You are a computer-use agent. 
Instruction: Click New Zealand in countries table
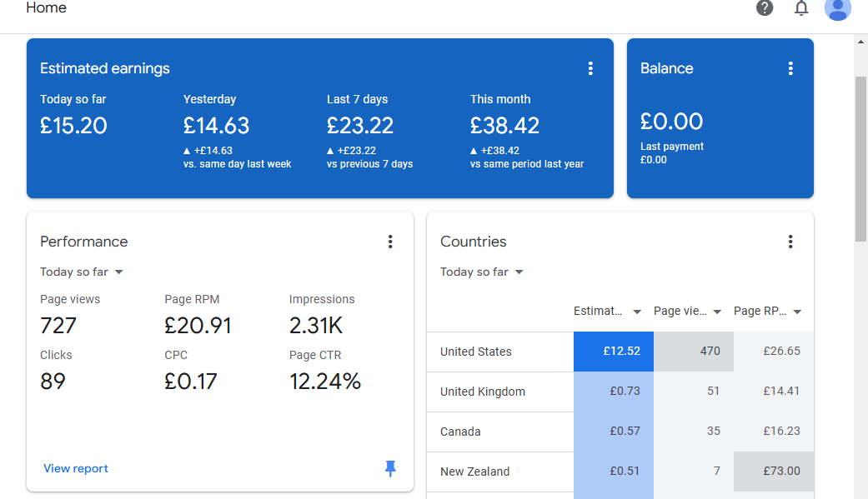(x=474, y=472)
